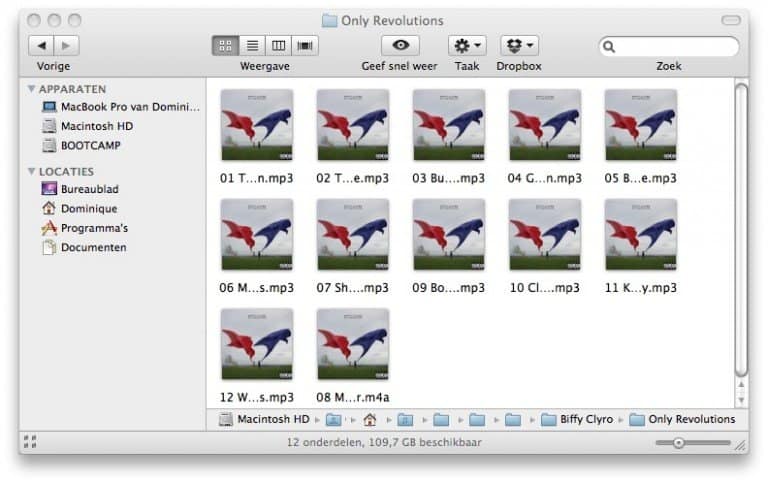Image resolution: width=768 pixels, height=483 pixels.
Task: Click Only Revolutions in the path bar
Action: (682, 419)
